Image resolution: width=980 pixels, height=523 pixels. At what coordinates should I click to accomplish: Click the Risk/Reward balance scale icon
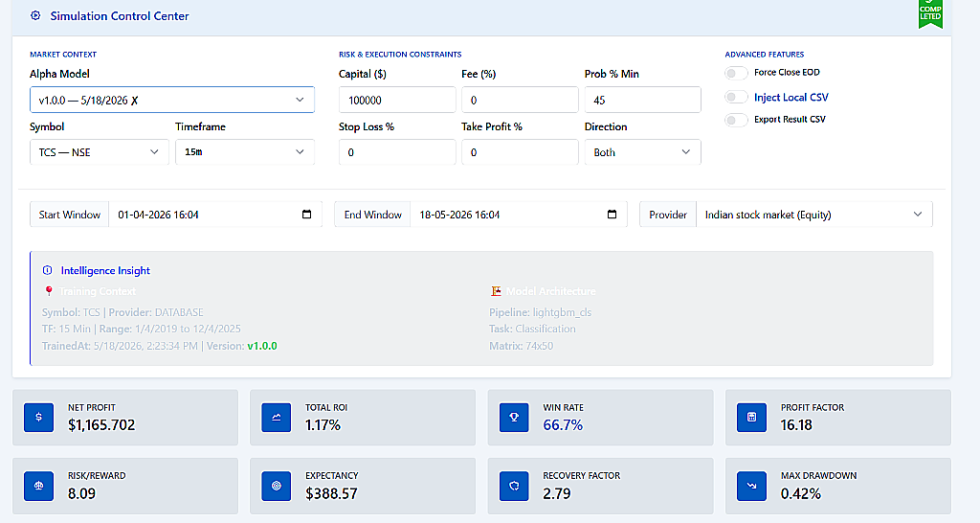click(x=38, y=486)
